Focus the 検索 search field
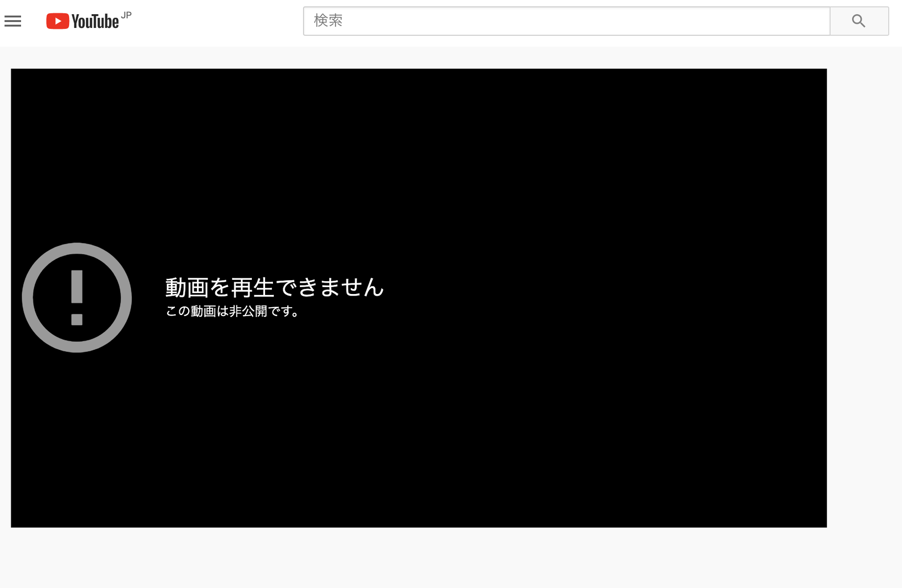 566,21
